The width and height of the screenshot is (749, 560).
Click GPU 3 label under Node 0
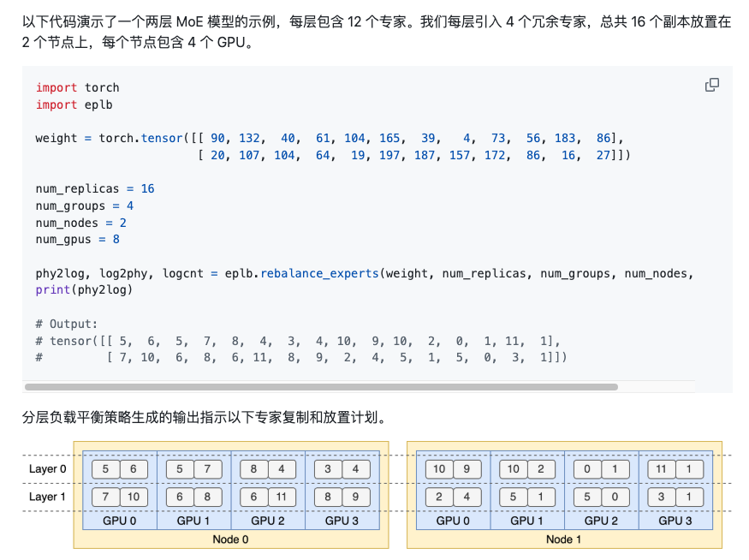(x=342, y=521)
